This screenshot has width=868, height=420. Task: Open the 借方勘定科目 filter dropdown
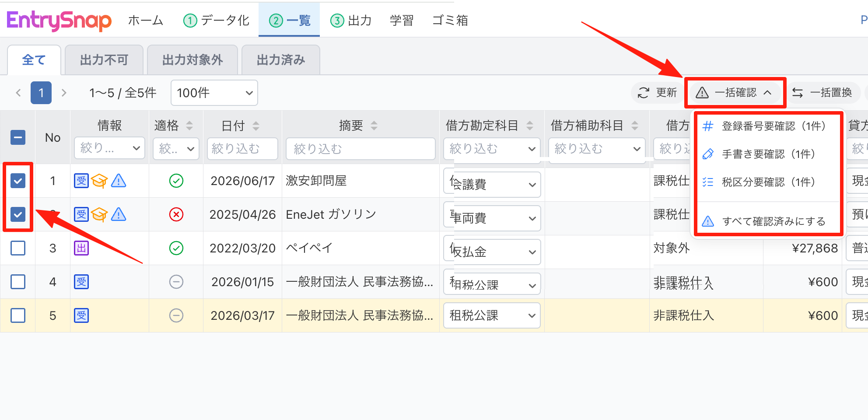pos(492,149)
